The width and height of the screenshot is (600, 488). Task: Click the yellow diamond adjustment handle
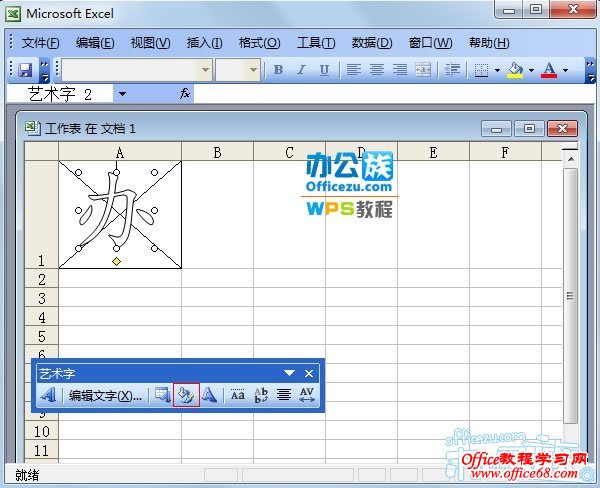coord(117,261)
